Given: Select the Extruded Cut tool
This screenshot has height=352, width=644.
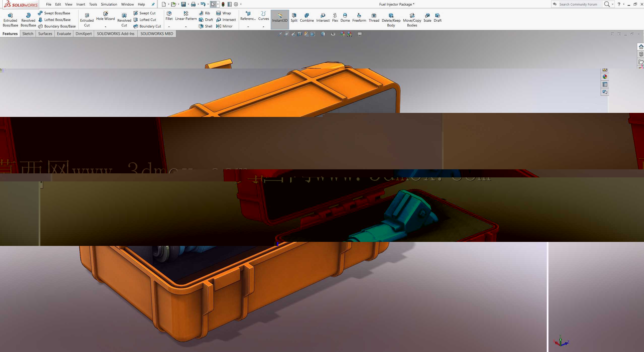Looking at the screenshot, I should 87,20.
